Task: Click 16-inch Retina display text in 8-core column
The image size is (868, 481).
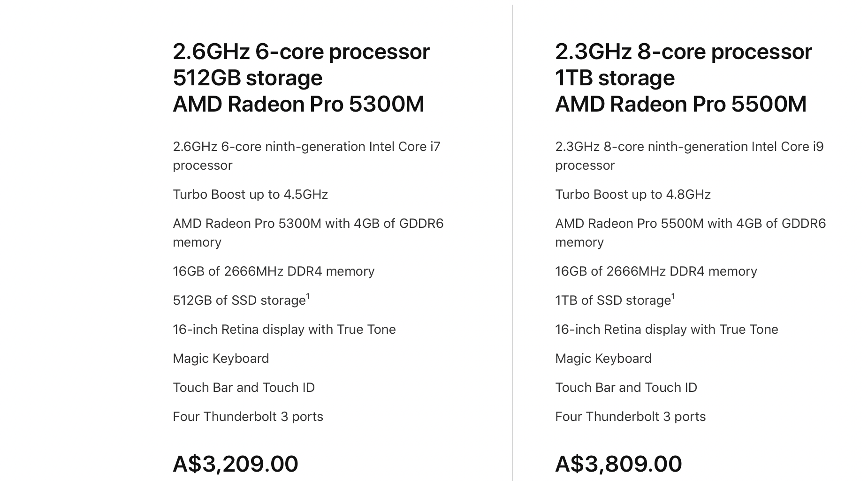Action: 666,330
